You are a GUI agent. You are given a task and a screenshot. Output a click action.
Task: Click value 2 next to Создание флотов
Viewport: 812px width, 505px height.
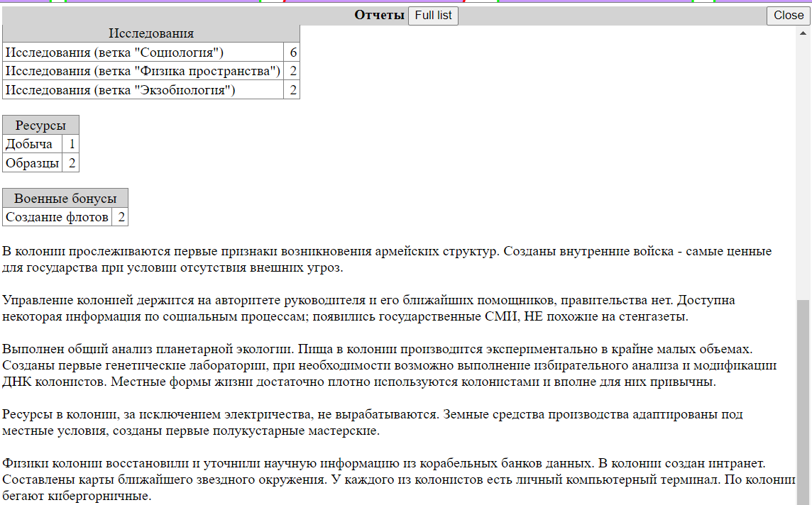[120, 217]
